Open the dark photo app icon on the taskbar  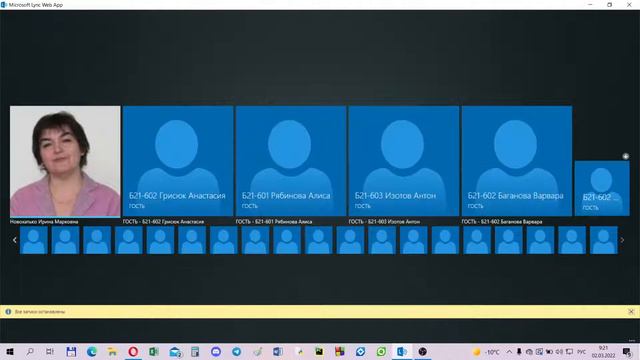click(x=319, y=351)
